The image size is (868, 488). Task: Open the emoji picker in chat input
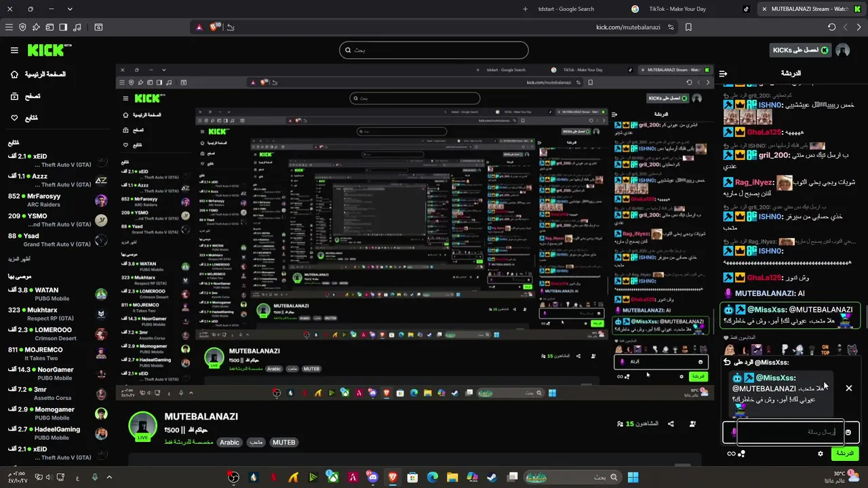tap(848, 432)
